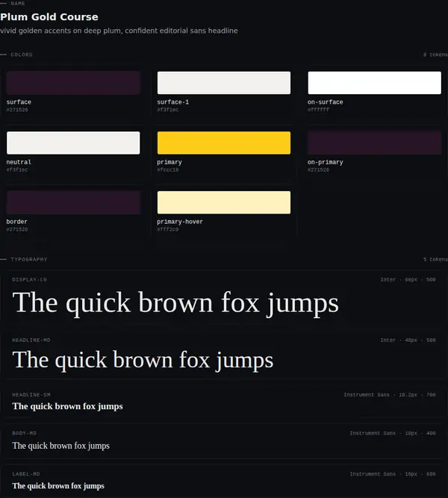
Task: Click the HEADLINE-MD sample sentence
Action: coord(143,361)
